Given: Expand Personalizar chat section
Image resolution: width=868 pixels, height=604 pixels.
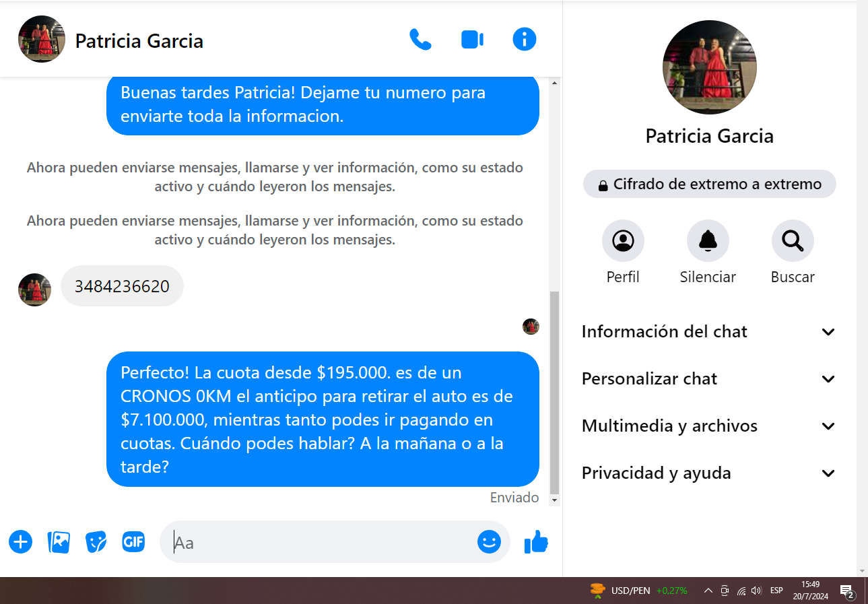Looking at the screenshot, I should pos(708,379).
